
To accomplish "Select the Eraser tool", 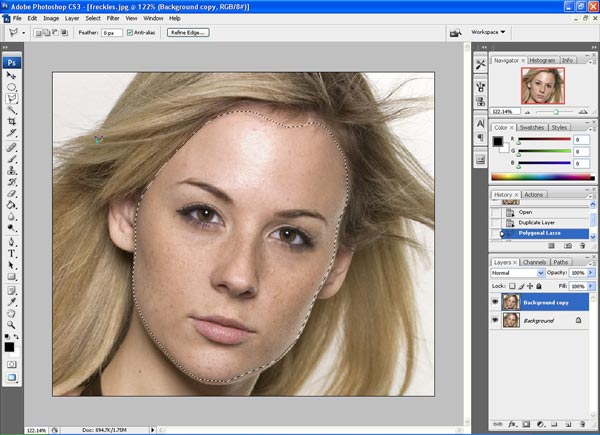I will tap(11, 194).
